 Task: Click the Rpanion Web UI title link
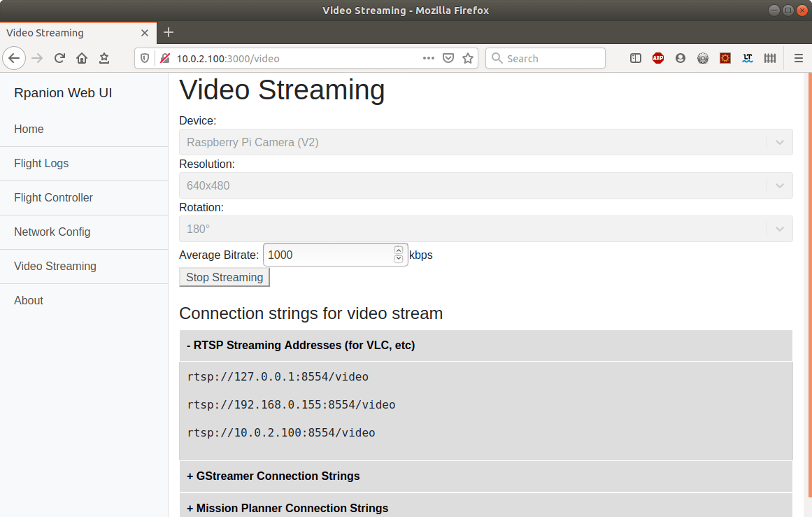pyautogui.click(x=63, y=93)
